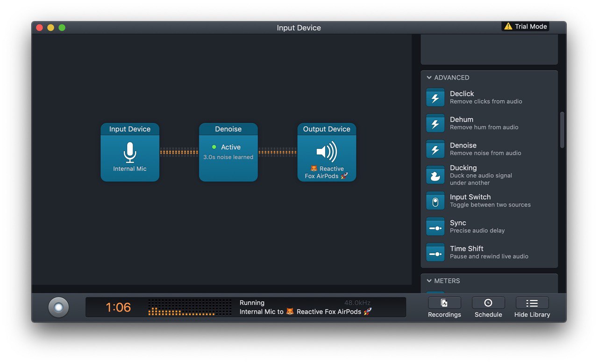Select the speaker icon in Output Device block
Viewport: 598px width, 364px height.
(x=327, y=152)
